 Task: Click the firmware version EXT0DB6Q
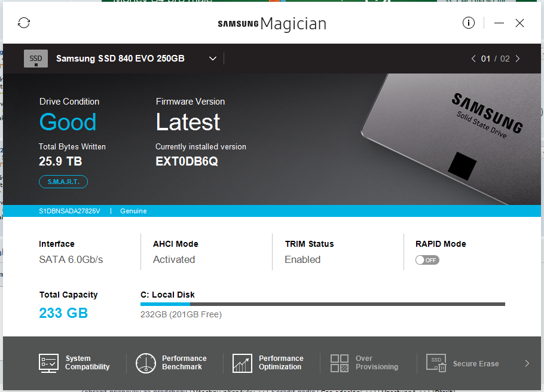[x=187, y=161]
